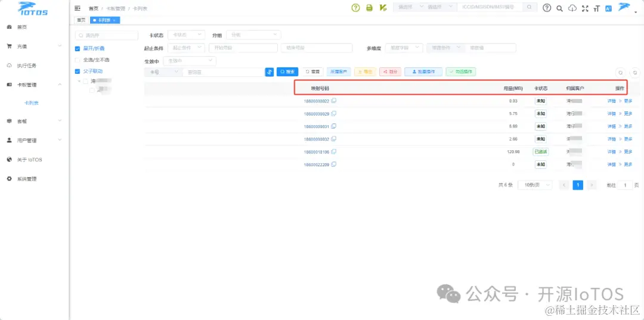Toggle fullscreen with the expand-arrows icon

[x=586, y=8]
